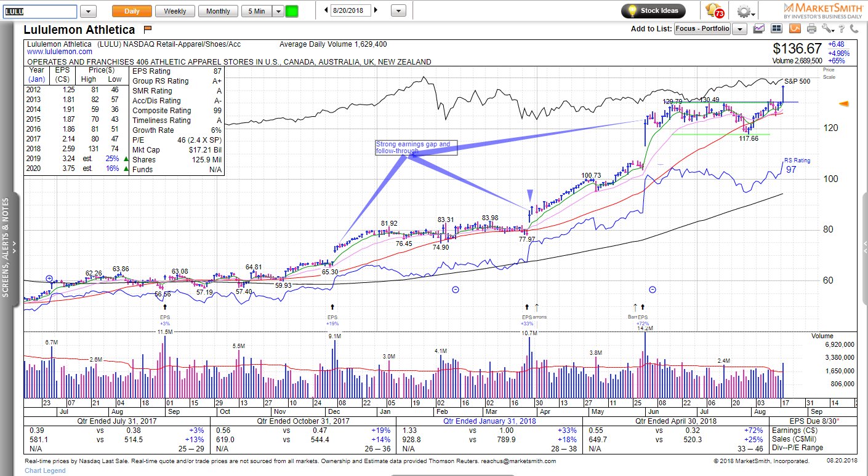Click the EPS +19% arrow marker
Screen dimensions: 868x476
click(332, 306)
